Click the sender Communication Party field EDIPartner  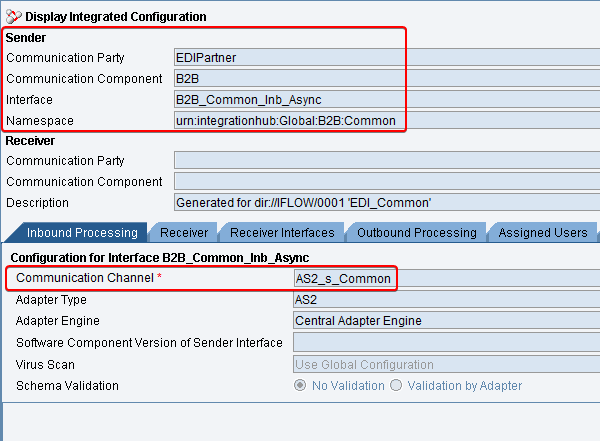[387, 57]
